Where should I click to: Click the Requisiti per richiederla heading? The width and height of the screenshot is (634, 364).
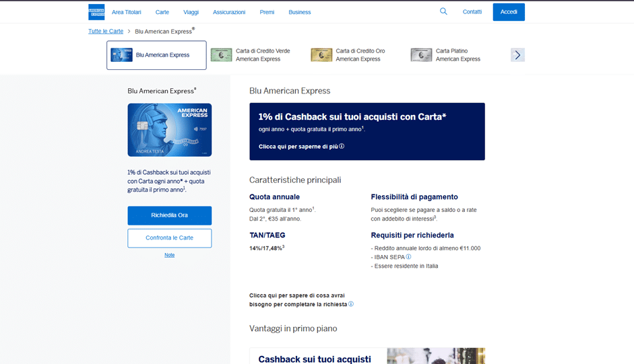412,235
